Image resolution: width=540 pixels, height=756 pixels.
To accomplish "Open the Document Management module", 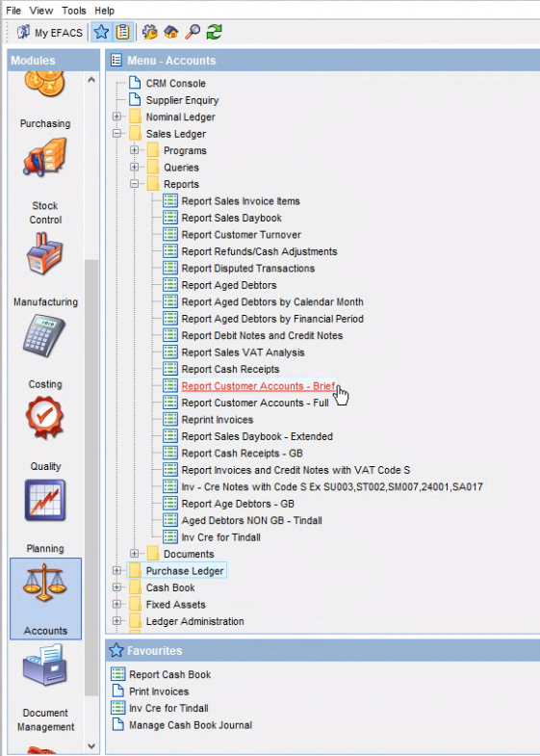I will 45,665.
